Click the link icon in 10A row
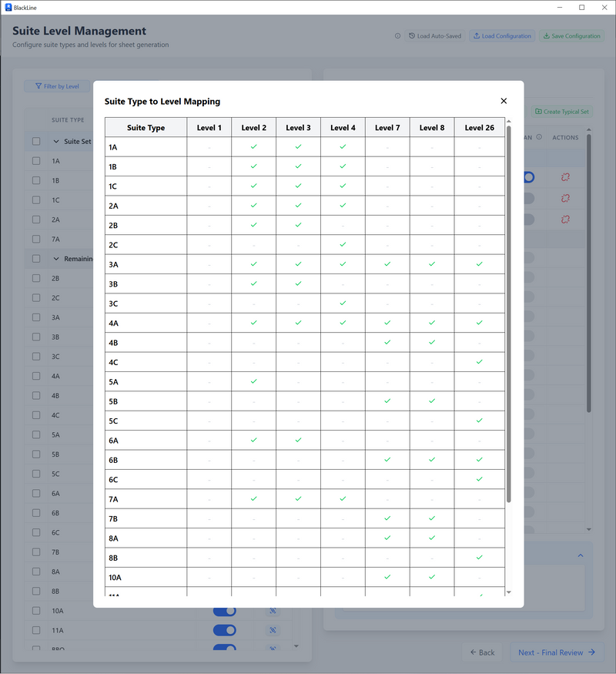The width and height of the screenshot is (616, 674). tap(273, 611)
